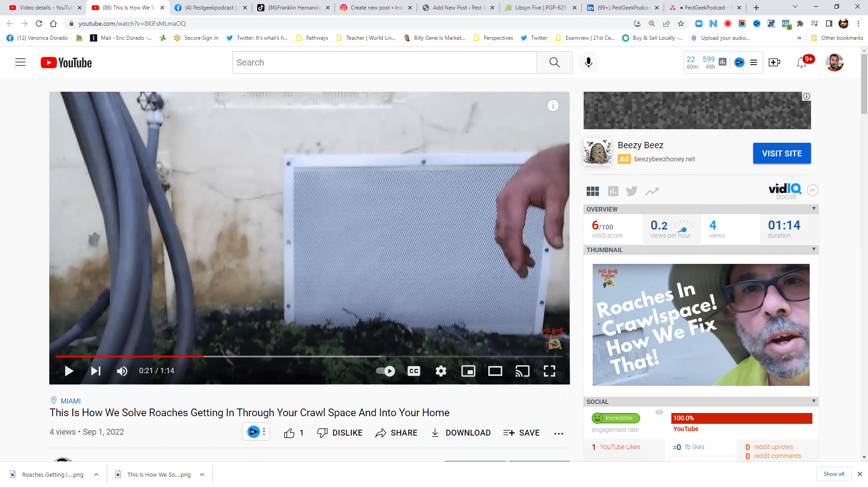Collapse the THUMBNAIL section arrow

pyautogui.click(x=814, y=249)
